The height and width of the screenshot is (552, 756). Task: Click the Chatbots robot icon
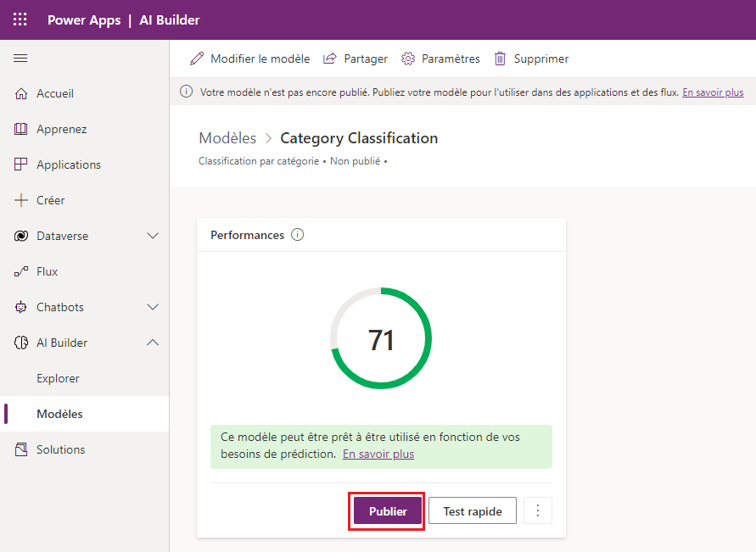pyautogui.click(x=20, y=307)
